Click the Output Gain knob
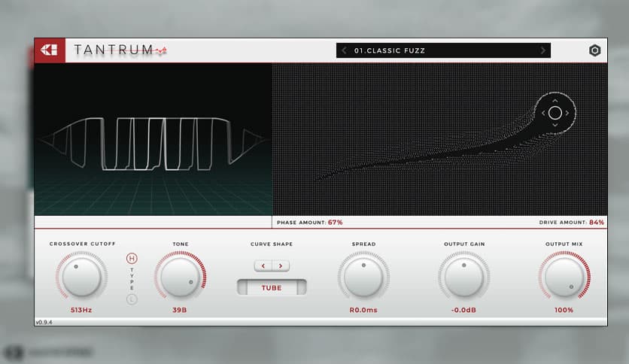This screenshot has height=364, width=629. tap(463, 277)
